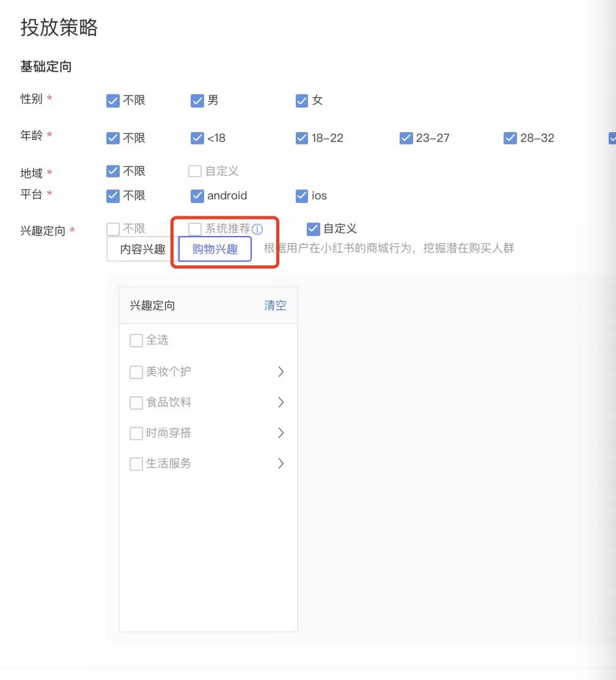Toggle the android platform checkbox
Screen dimensions: 616x680
tap(197, 196)
